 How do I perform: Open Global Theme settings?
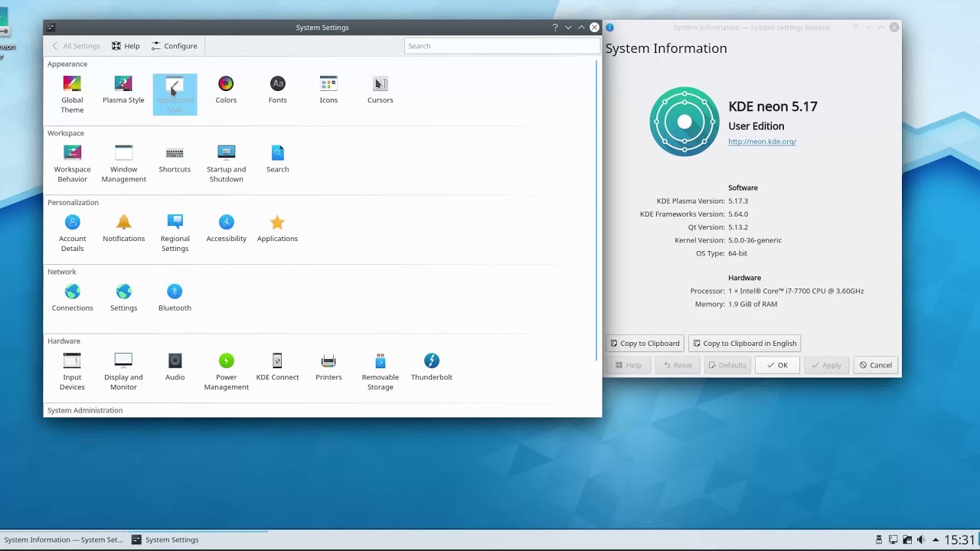pyautogui.click(x=72, y=94)
